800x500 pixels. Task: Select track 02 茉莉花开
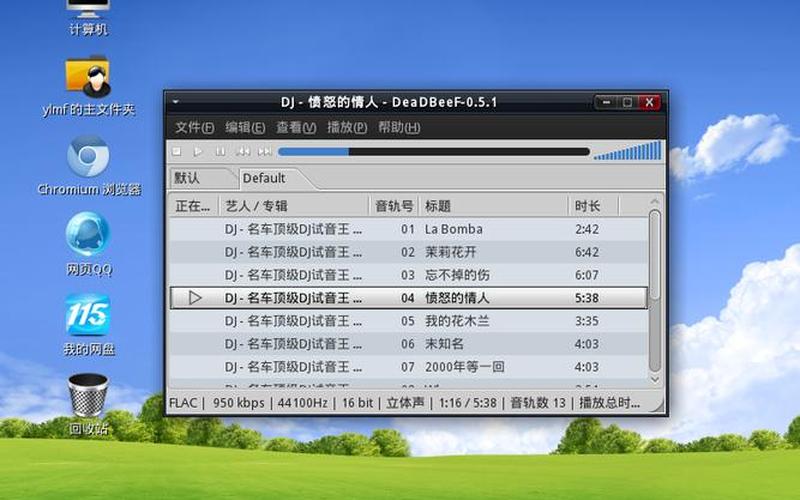409,252
